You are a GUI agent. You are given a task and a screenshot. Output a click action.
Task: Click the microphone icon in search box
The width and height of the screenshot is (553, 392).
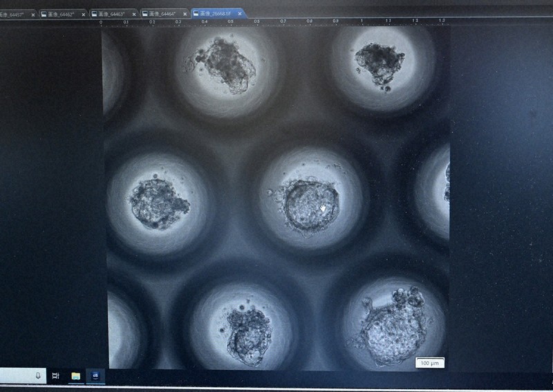pyautogui.click(x=38, y=376)
